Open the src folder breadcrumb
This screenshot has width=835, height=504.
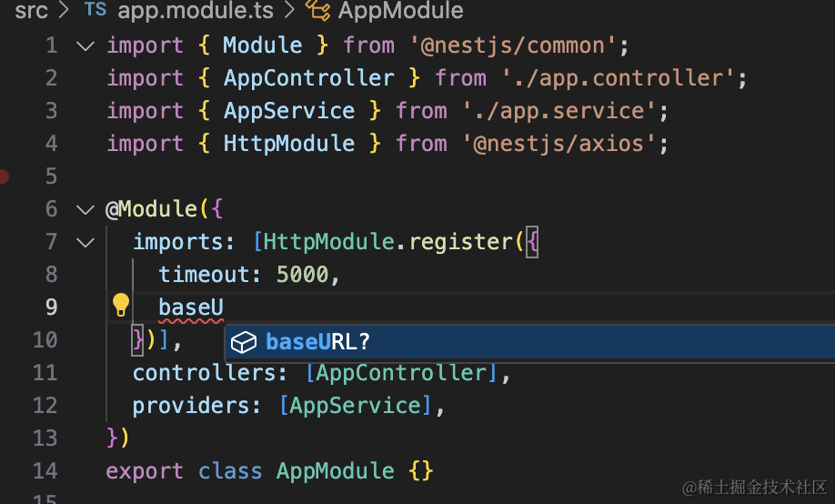[x=31, y=11]
